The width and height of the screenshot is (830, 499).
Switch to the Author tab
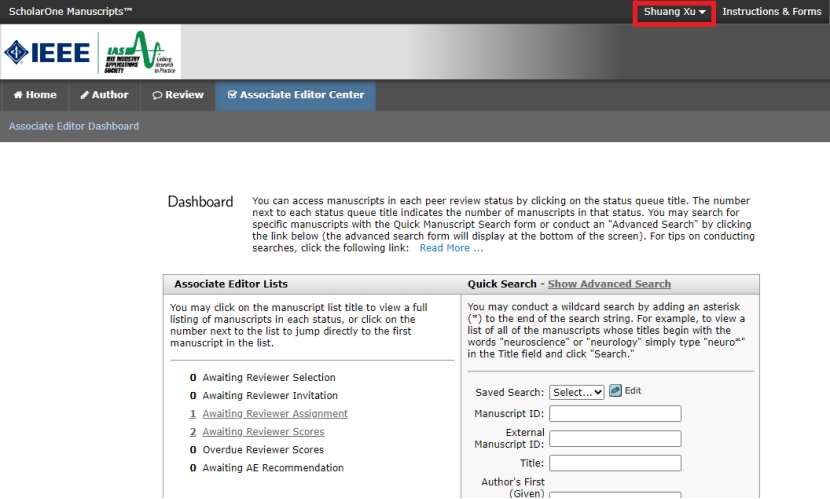click(105, 95)
